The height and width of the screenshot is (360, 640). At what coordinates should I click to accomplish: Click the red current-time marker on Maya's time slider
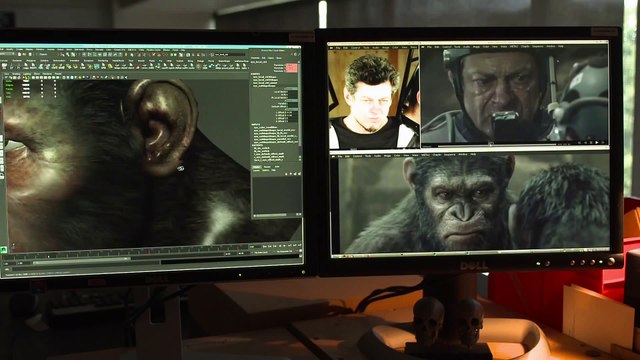point(149,252)
